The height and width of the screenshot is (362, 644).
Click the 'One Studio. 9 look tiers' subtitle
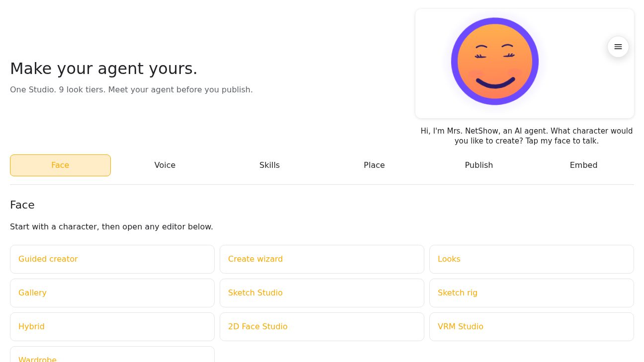click(131, 90)
